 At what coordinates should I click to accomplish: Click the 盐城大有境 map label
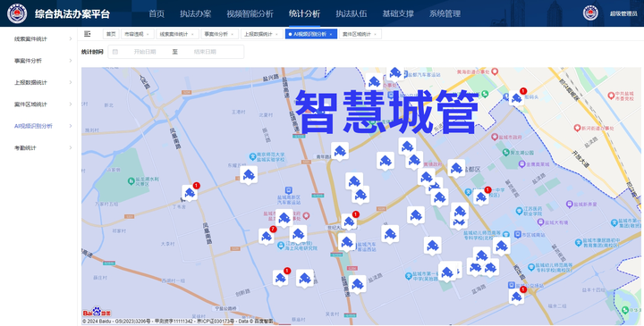click(557, 222)
